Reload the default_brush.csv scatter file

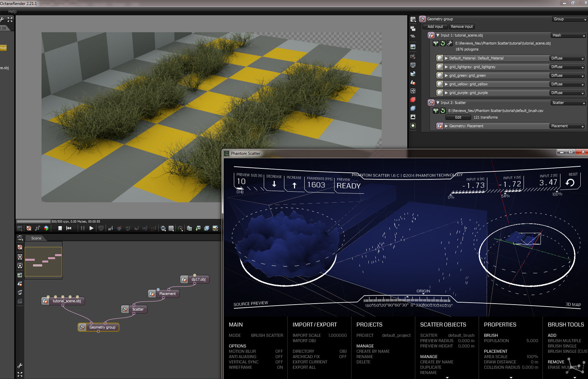pyautogui.click(x=442, y=111)
